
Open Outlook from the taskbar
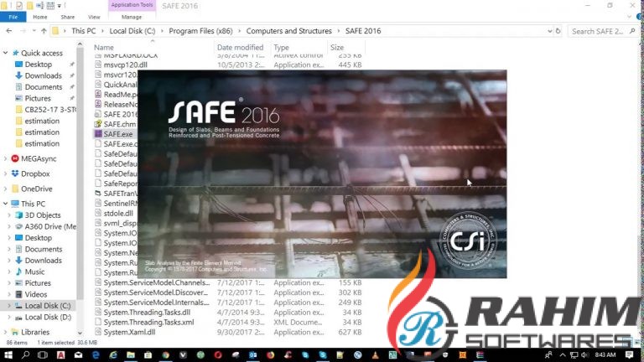[x=253, y=355]
